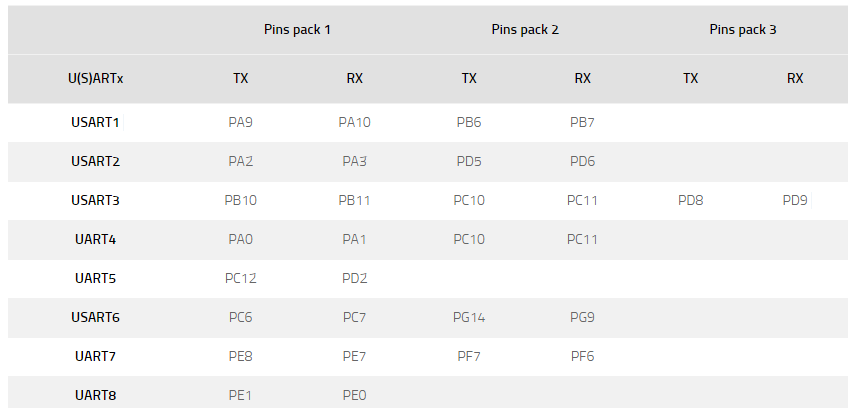Select the UART7 row label
Image resolution: width=858 pixels, height=408 pixels.
[x=95, y=356]
